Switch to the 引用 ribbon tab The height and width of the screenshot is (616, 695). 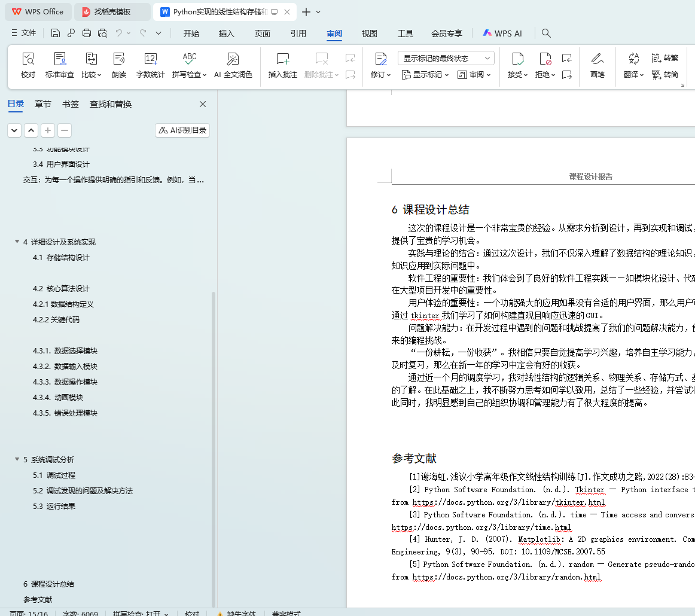[298, 33]
